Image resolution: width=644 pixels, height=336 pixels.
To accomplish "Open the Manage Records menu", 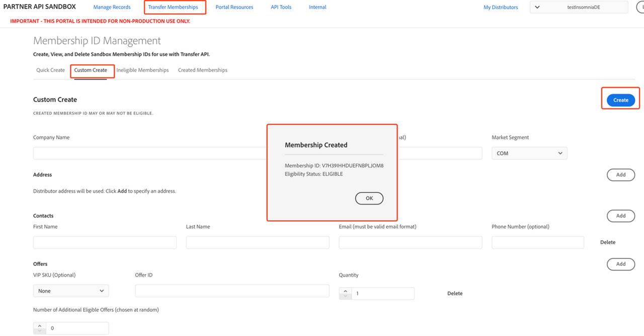I will pyautogui.click(x=112, y=7).
